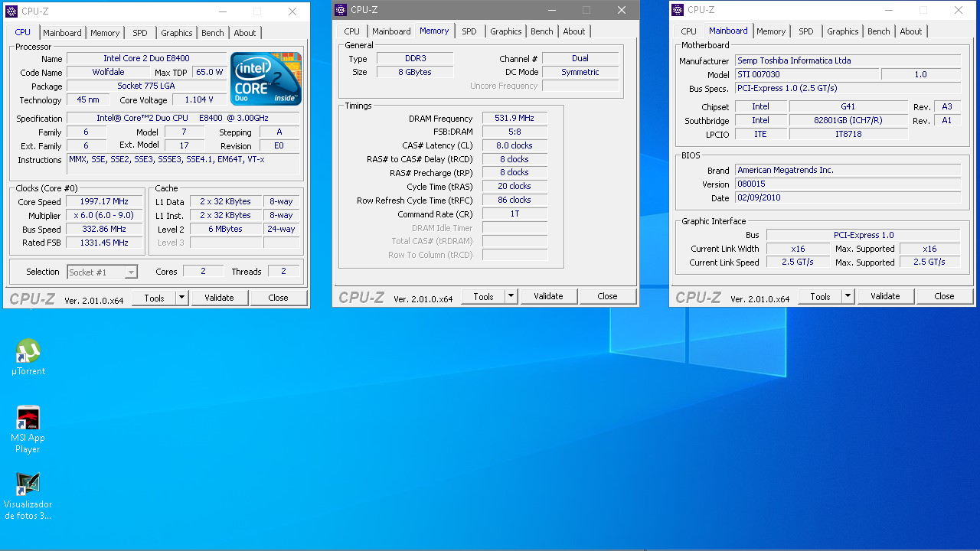Viewport: 980px width, 551px height.
Task: Switch to CPU tab in right CPU-Z window
Action: coord(689,31)
